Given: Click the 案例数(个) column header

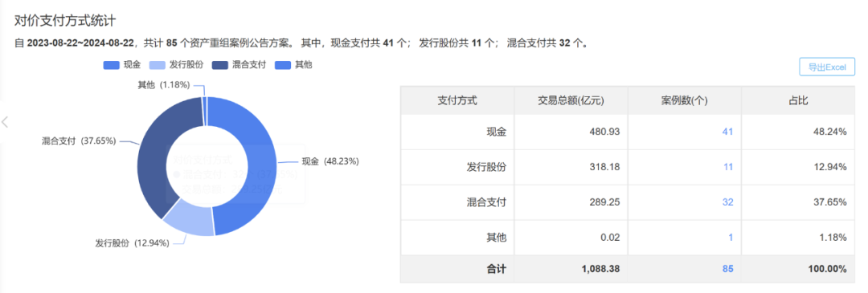Looking at the screenshot, I should [685, 100].
